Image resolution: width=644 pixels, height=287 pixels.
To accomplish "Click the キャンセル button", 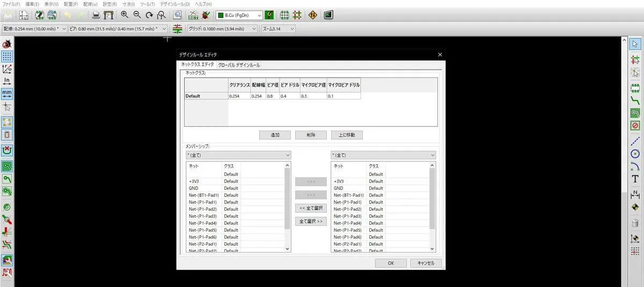I will (426, 263).
